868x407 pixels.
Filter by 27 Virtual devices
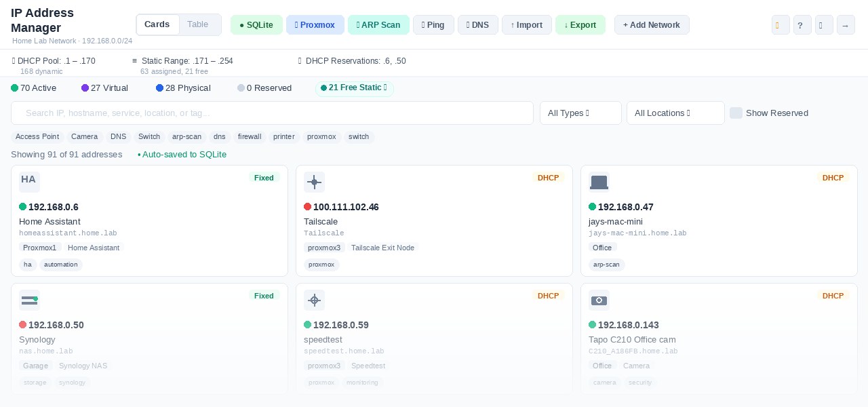[x=104, y=88]
